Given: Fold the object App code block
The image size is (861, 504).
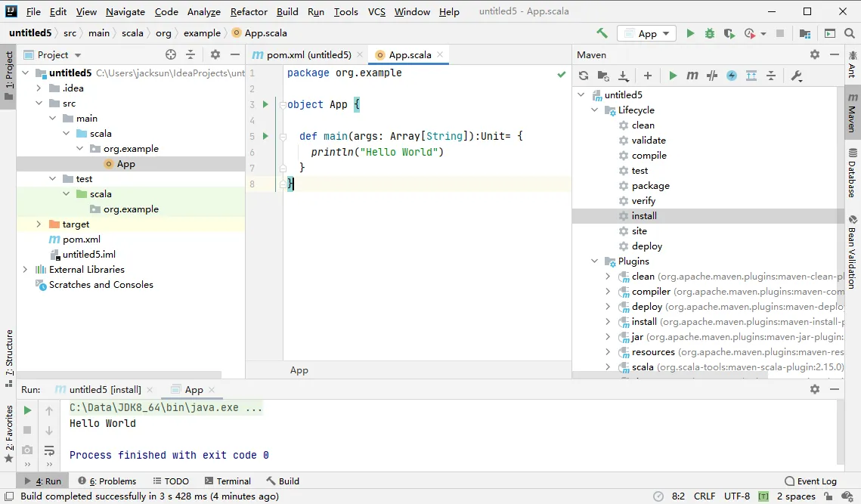Looking at the screenshot, I should 283,104.
